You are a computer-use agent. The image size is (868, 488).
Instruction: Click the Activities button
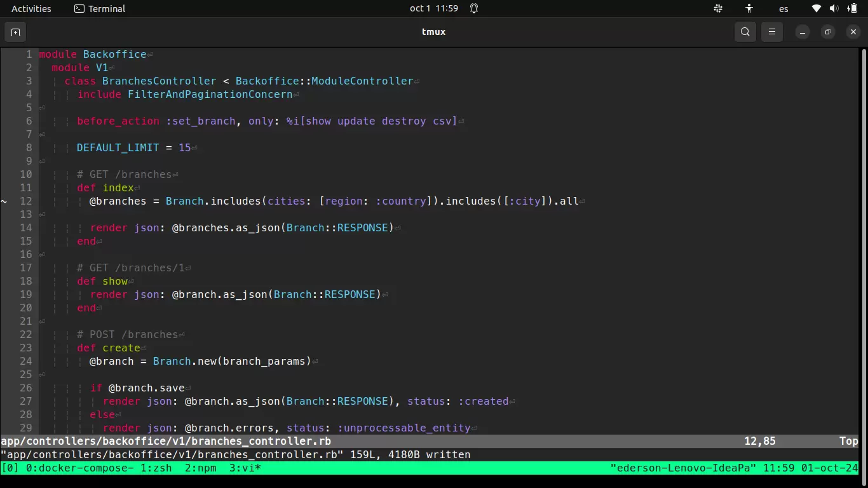[x=31, y=9]
